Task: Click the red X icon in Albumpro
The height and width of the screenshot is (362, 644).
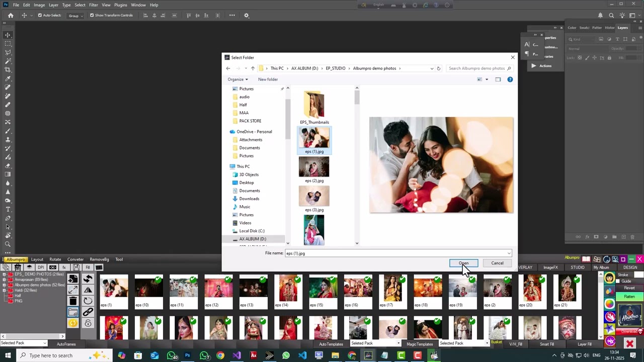Action: (629, 343)
